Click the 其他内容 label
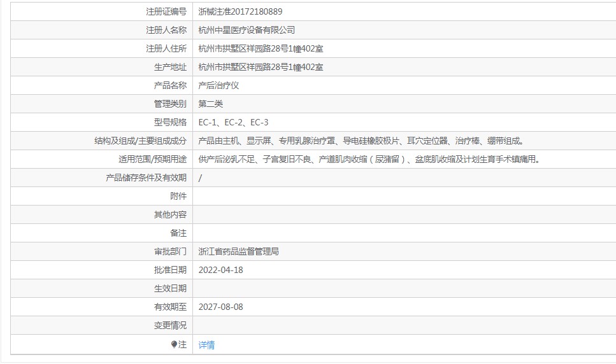This screenshot has height=364, width=616. coord(170,214)
